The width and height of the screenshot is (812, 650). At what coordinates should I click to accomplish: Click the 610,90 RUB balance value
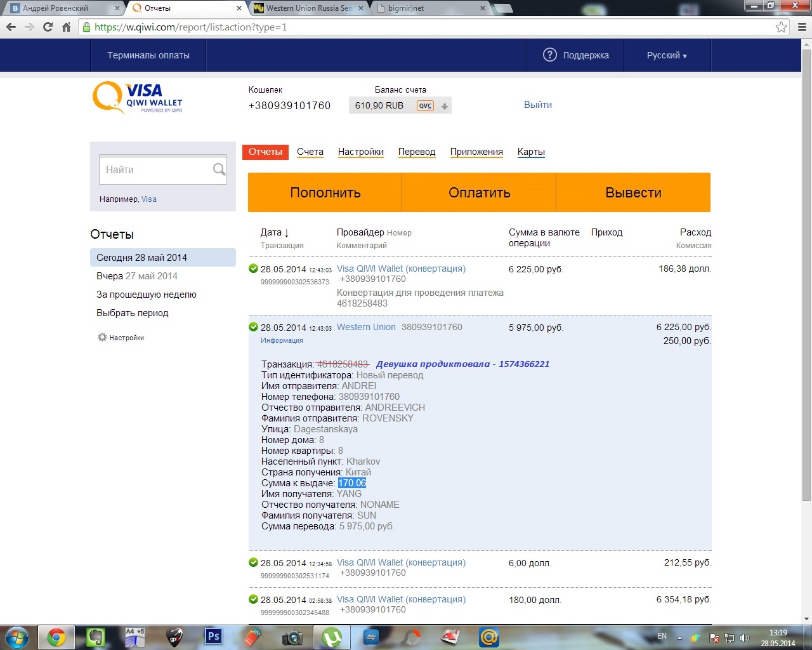click(x=379, y=105)
